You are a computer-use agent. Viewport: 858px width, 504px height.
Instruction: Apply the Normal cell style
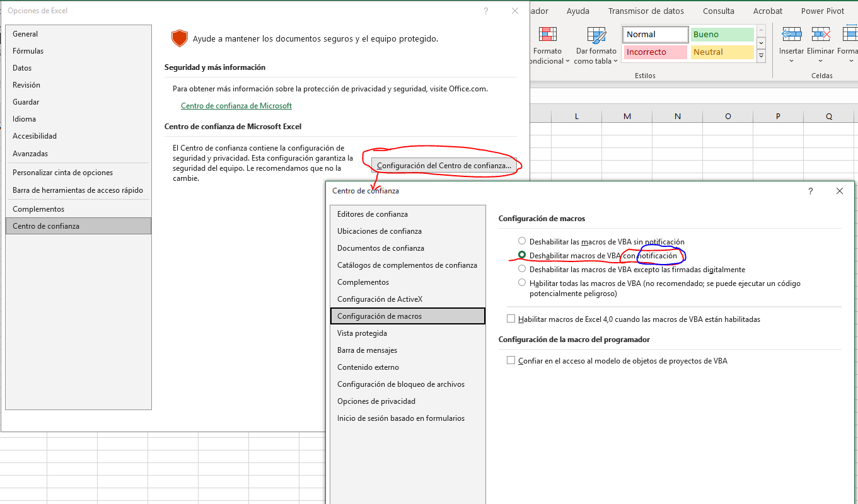point(656,34)
